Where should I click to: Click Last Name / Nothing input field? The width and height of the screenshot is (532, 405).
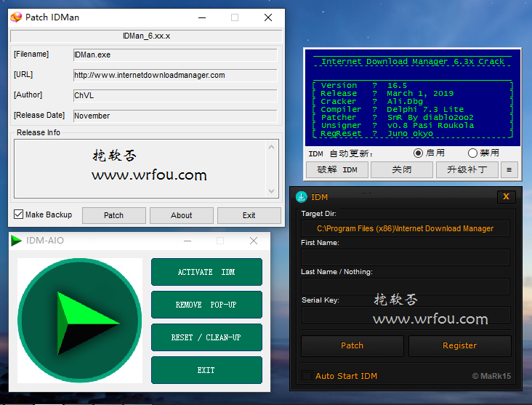(x=406, y=286)
